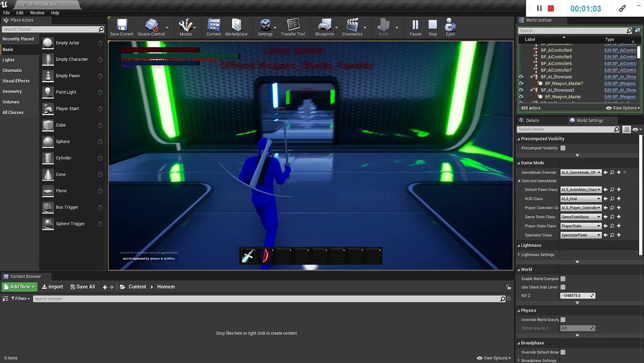Eject from the player controller
This screenshot has height=363, width=644.
click(x=450, y=28)
